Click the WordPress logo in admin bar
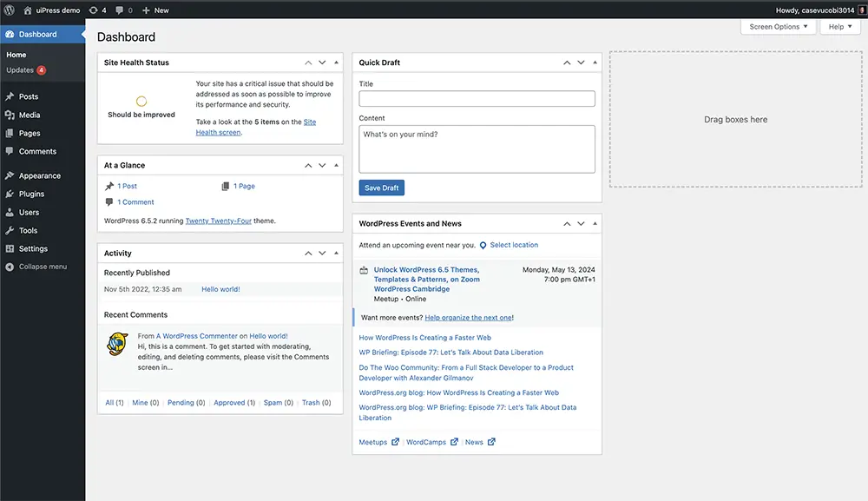This screenshot has height=501, width=868. 10,10
